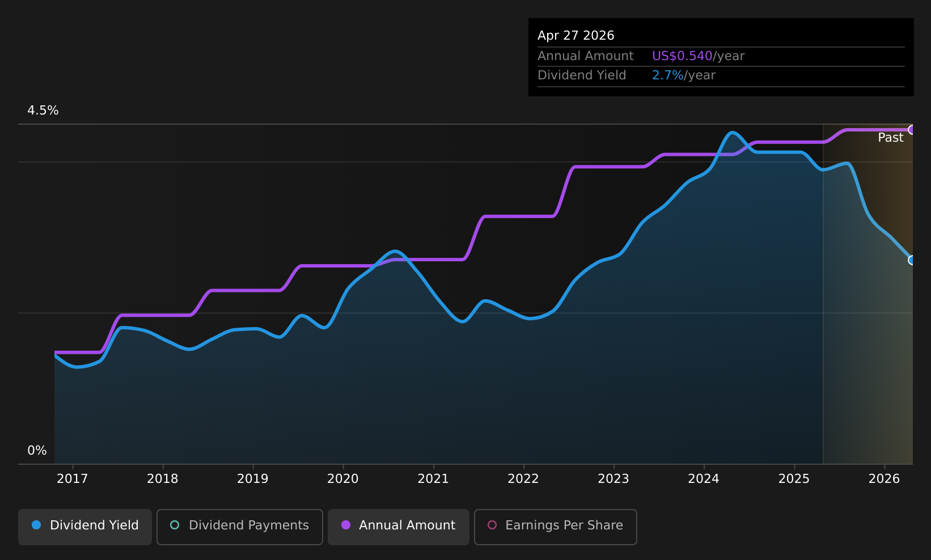The height and width of the screenshot is (560, 931).
Task: Click the blue Dividend Yield endpoint marker
Action: click(912, 260)
